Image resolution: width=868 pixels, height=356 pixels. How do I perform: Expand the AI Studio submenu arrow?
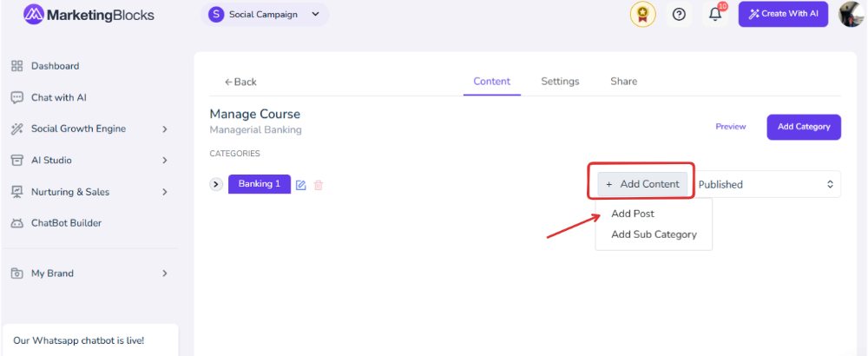click(x=164, y=161)
